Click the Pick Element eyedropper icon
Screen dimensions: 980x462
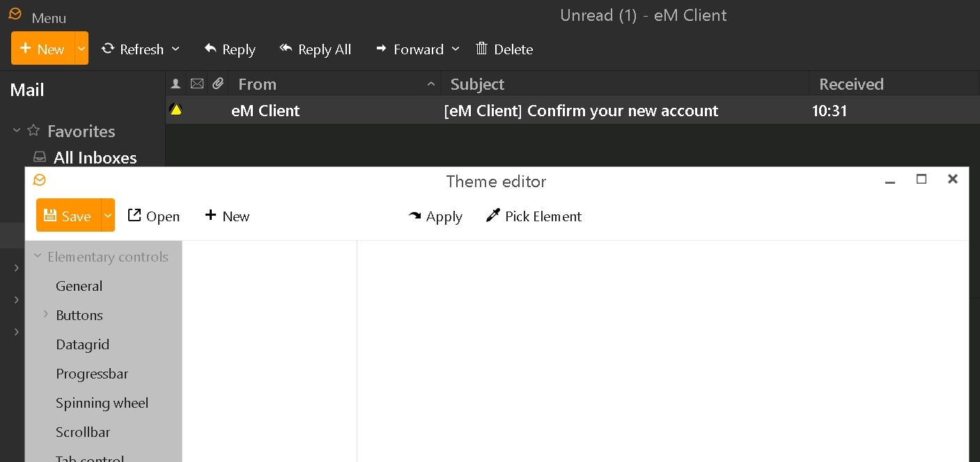(x=493, y=216)
